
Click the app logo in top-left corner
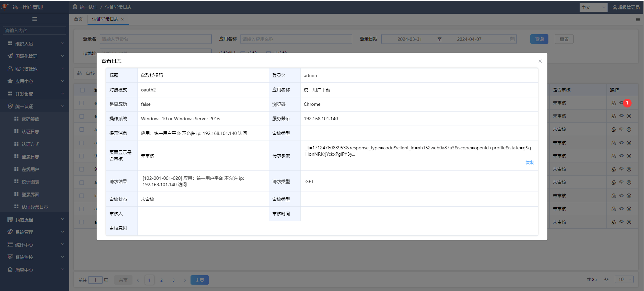[5, 6]
